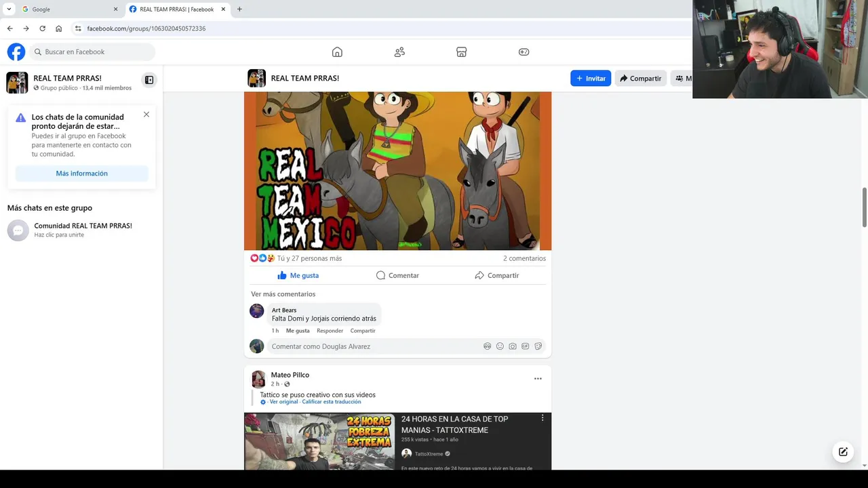
Task: Open the TattoXtreme channel name
Action: [429, 454]
